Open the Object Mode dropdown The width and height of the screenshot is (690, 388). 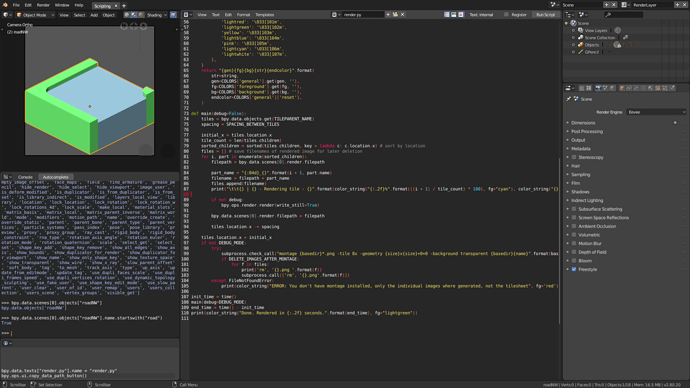point(35,15)
